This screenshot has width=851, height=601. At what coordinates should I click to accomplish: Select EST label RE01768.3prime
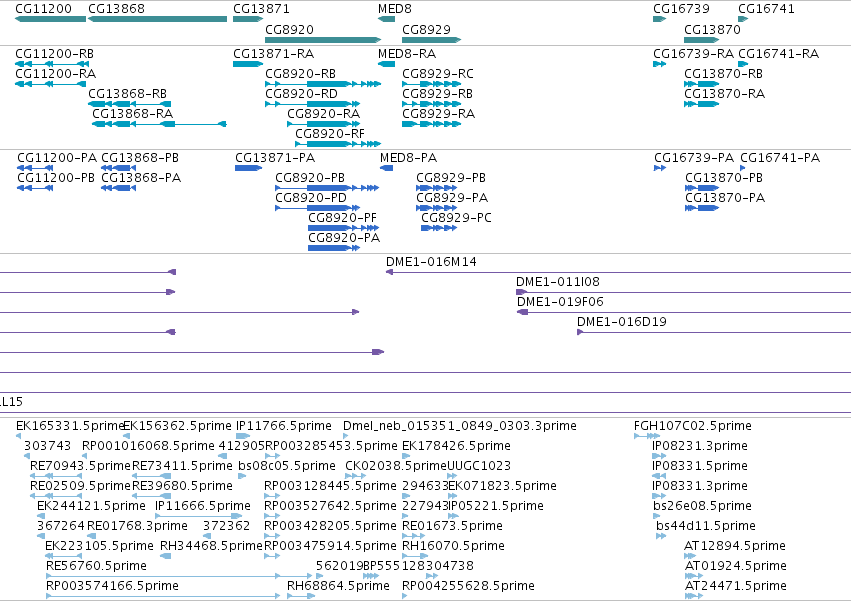[x=137, y=526]
